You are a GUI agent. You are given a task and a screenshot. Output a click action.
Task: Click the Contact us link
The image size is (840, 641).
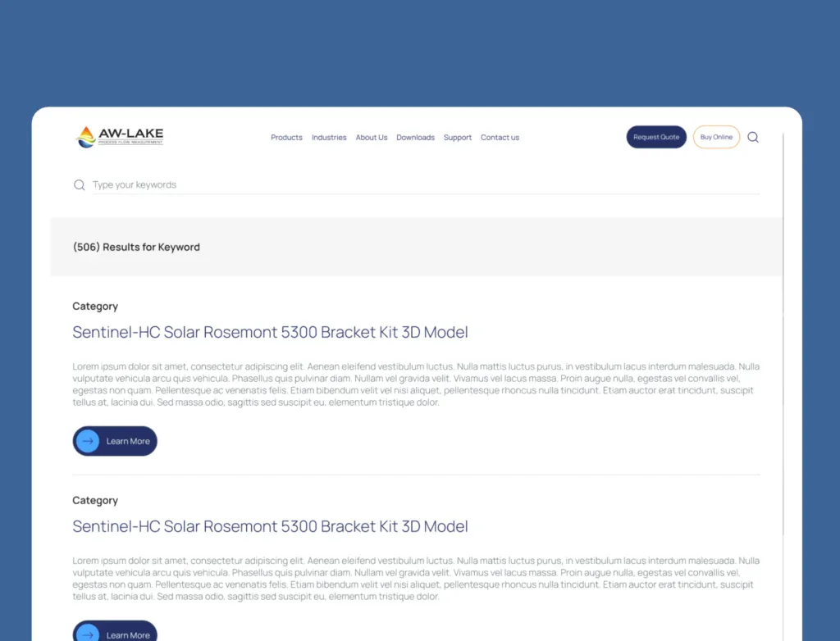[x=500, y=138]
